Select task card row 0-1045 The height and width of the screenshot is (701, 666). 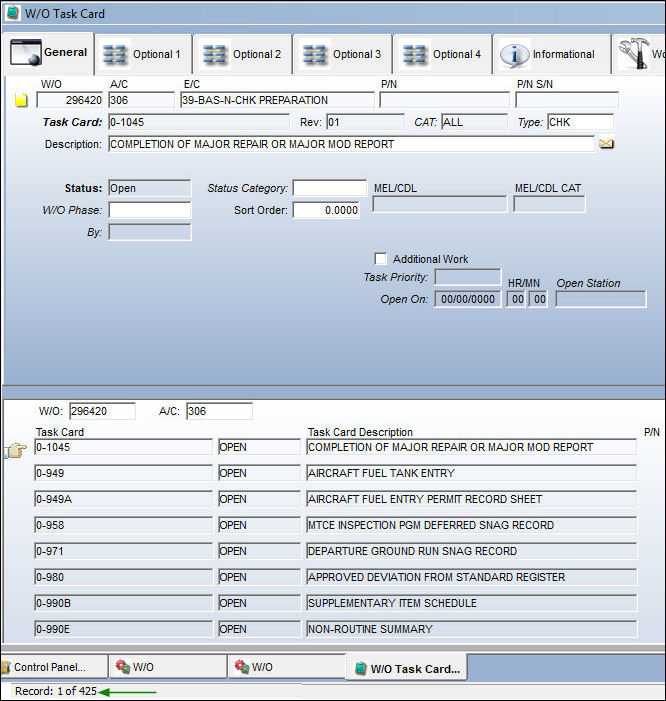(123, 447)
